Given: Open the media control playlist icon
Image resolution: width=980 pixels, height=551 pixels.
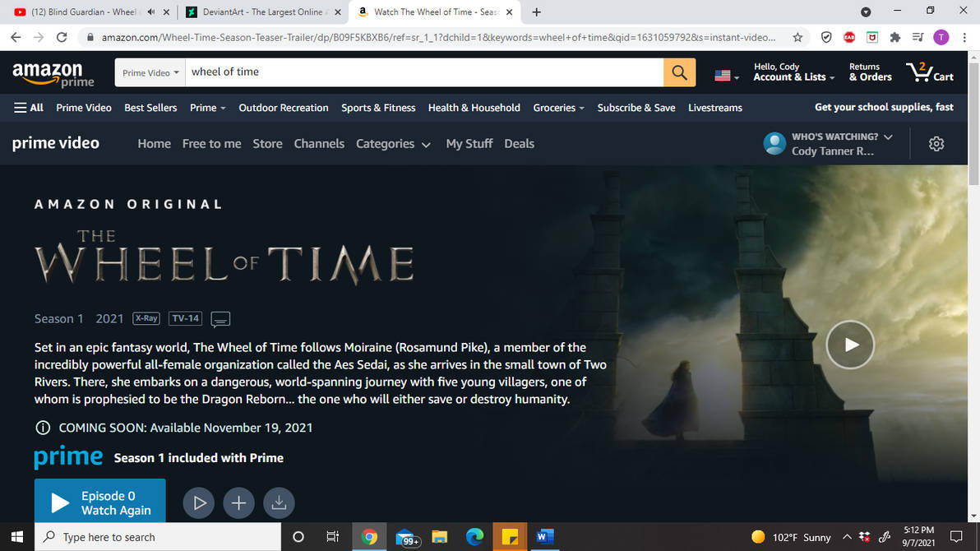Looking at the screenshot, I should pos(918,38).
